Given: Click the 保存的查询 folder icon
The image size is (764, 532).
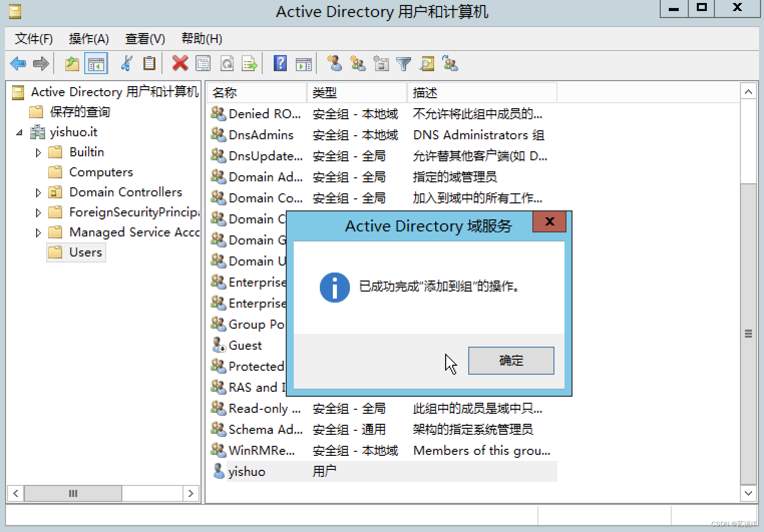Looking at the screenshot, I should click(36, 112).
